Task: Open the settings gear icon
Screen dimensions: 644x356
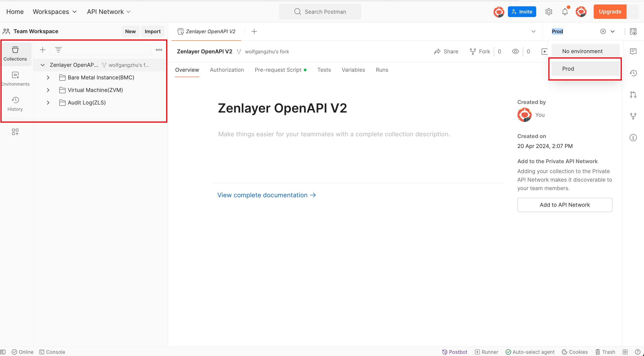Action: 549,12
